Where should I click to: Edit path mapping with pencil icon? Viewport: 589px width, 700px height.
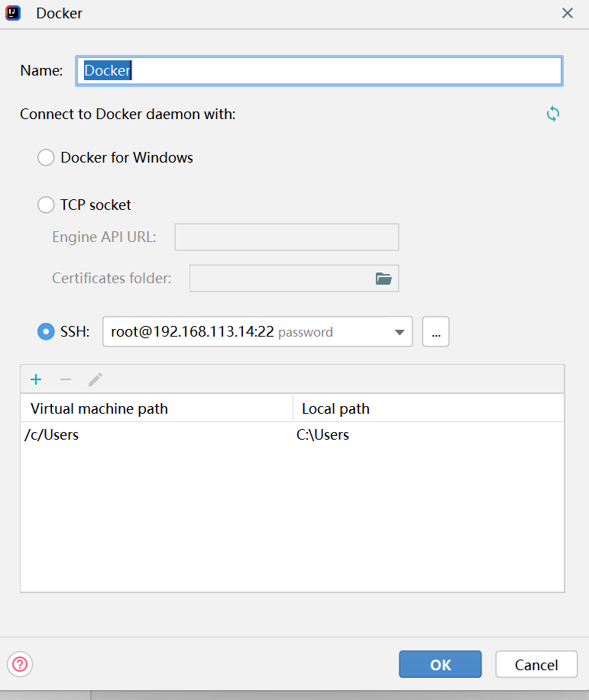pos(95,379)
